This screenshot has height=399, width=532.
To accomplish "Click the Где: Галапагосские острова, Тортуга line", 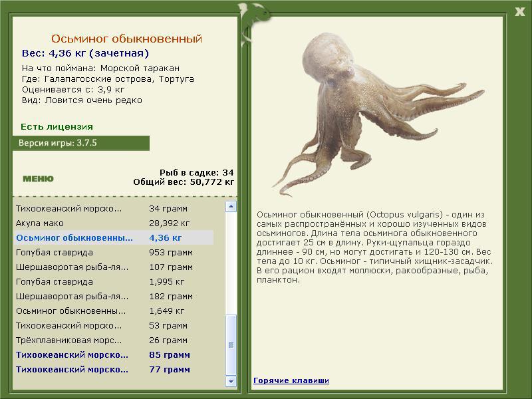I will point(108,79).
